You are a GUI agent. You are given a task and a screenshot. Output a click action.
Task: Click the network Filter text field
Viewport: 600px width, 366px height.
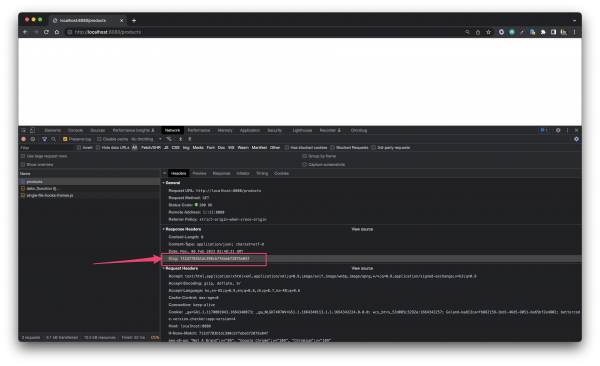(46, 147)
